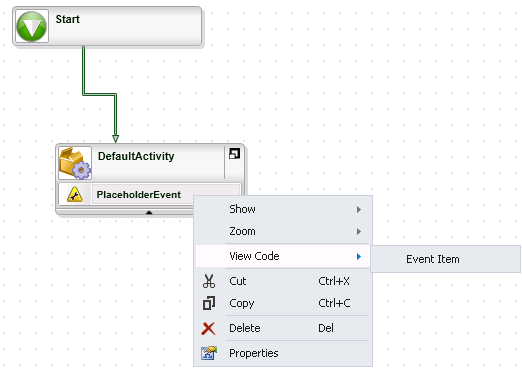Select View Code menu entry
522x369 pixels.
pyautogui.click(x=282, y=256)
